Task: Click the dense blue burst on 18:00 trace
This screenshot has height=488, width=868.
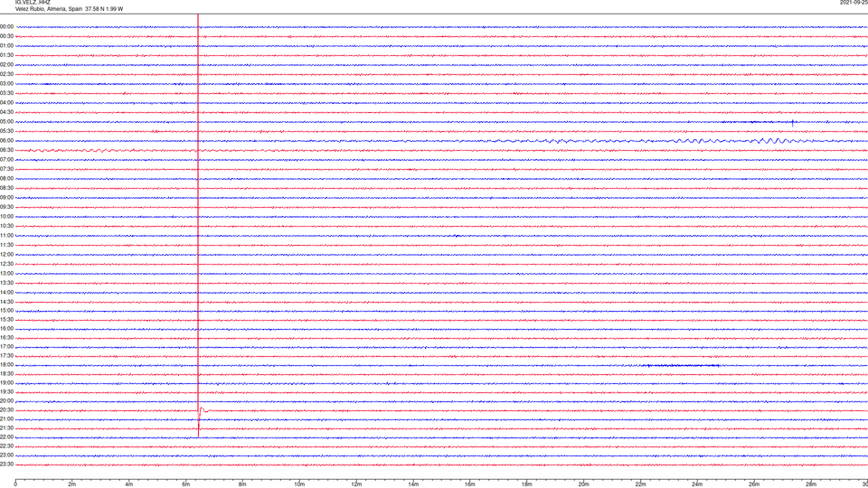Action: click(682, 365)
